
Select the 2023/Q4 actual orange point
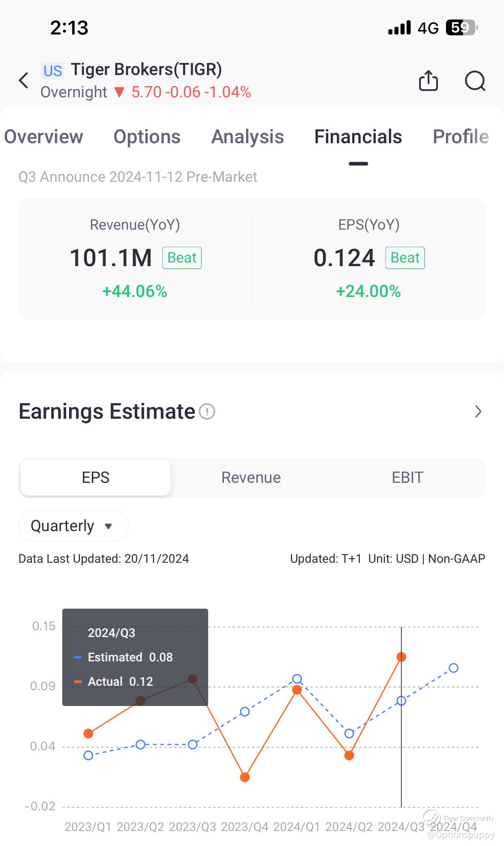point(245,777)
